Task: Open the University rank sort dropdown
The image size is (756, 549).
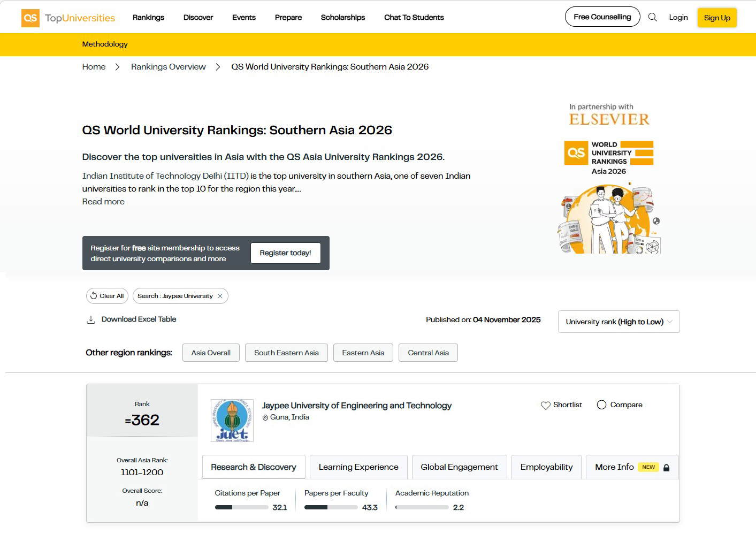Action: tap(618, 322)
